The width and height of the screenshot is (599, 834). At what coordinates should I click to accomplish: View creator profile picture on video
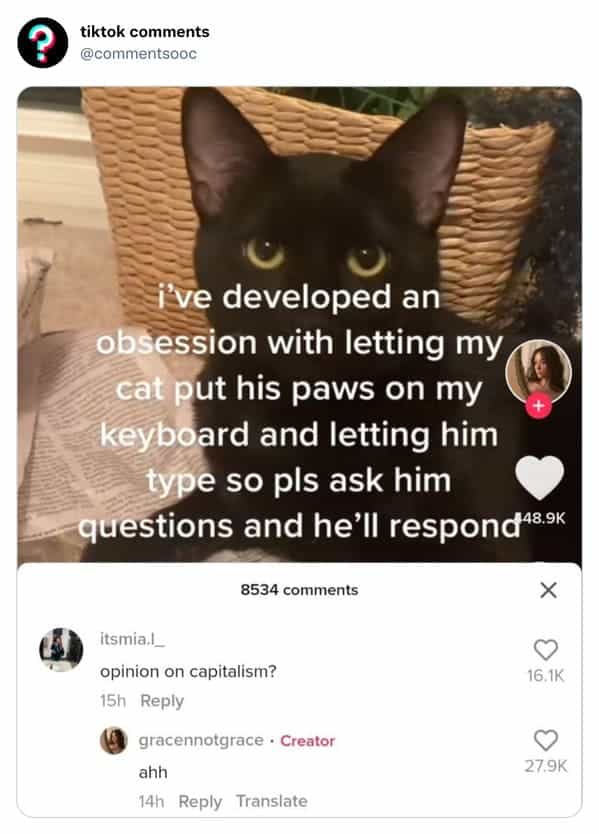(538, 372)
